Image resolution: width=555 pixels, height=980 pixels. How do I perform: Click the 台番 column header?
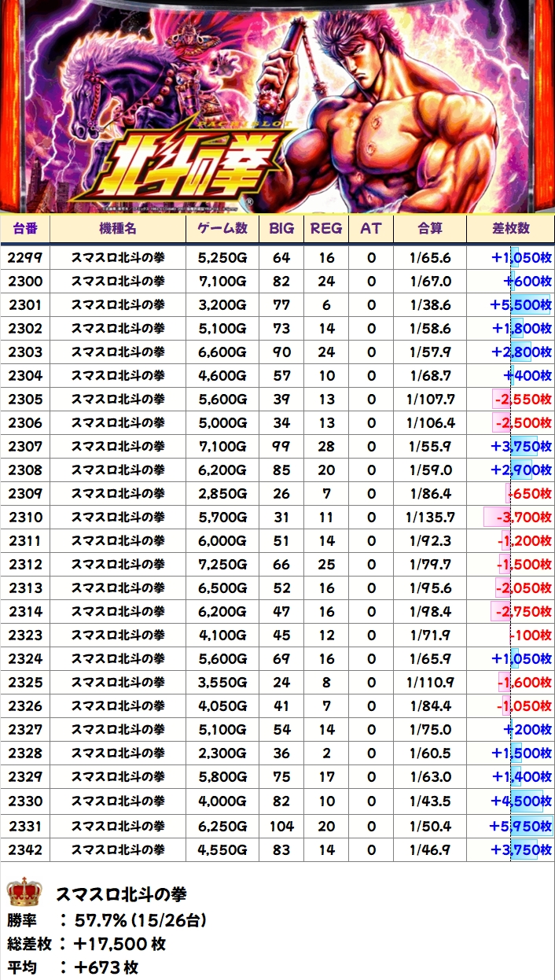[24, 228]
